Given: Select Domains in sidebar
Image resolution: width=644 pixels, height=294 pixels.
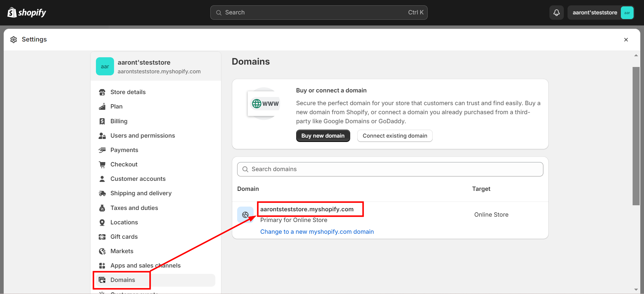Looking at the screenshot, I should (x=155, y=280).
